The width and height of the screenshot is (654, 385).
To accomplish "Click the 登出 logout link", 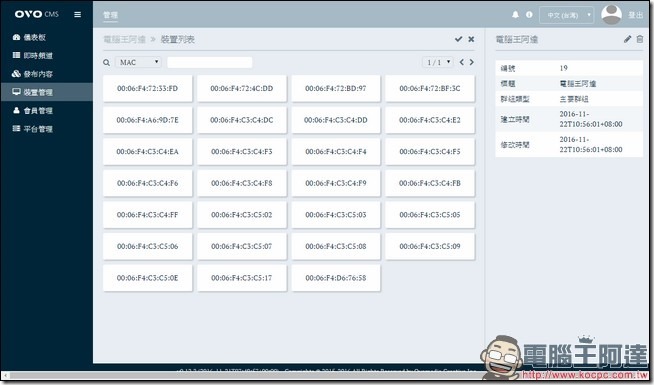I will click(x=636, y=15).
